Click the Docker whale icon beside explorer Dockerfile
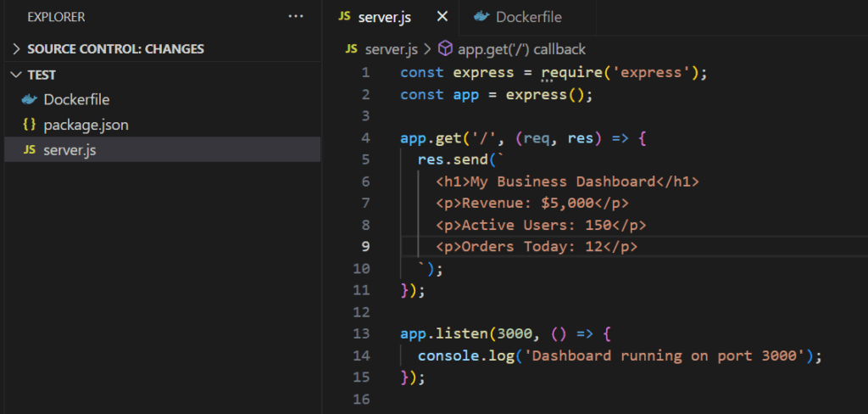This screenshot has width=868, height=414. pos(30,100)
